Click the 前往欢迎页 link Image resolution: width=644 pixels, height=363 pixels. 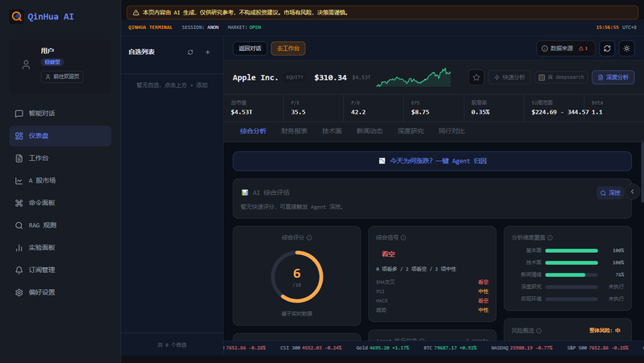[x=62, y=76]
